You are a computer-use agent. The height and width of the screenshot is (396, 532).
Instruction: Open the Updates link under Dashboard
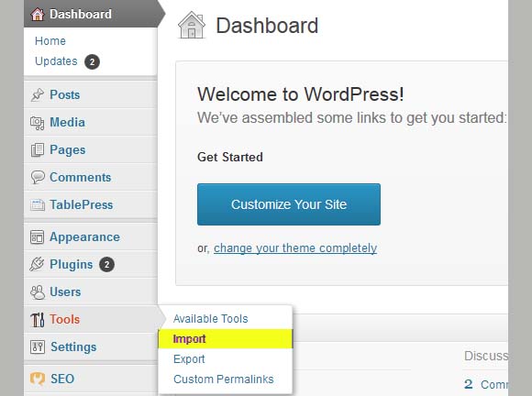point(56,61)
